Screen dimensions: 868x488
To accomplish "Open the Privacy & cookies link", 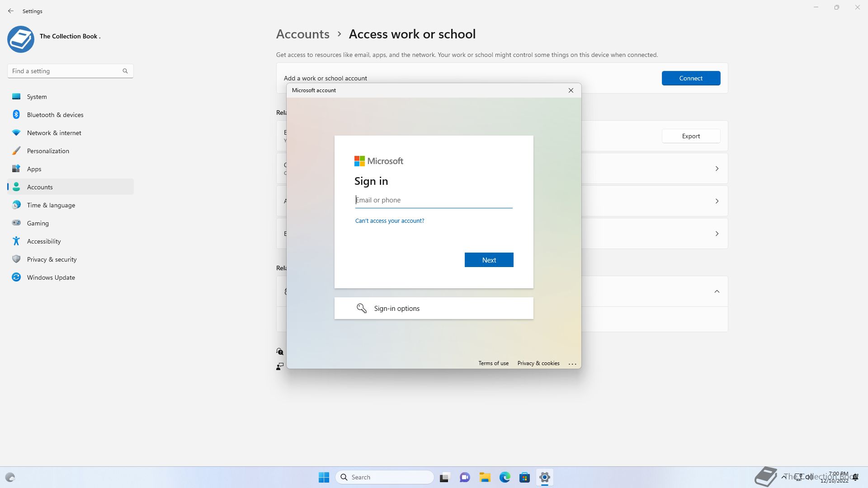I will click(x=538, y=363).
